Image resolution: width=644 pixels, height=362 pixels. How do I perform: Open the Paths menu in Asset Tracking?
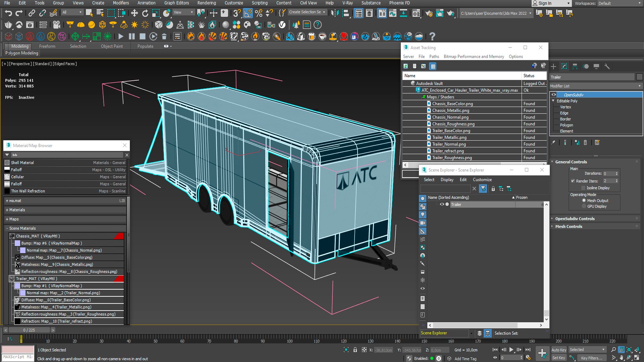coord(434,57)
